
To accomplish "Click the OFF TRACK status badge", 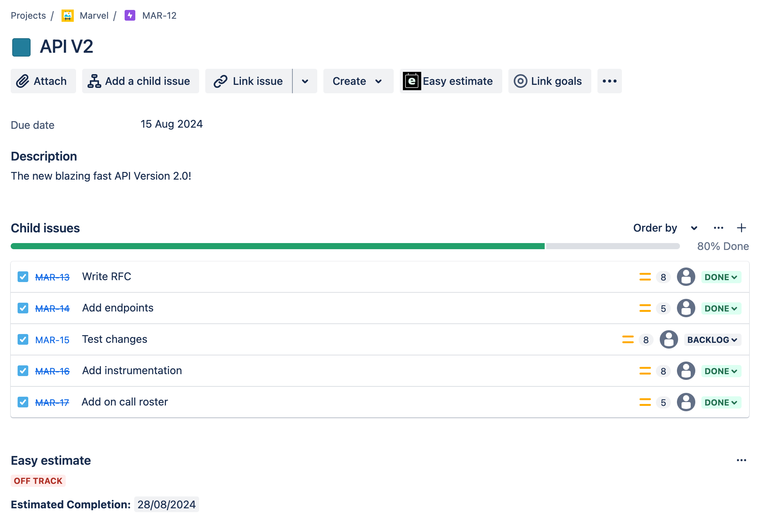I will [38, 481].
